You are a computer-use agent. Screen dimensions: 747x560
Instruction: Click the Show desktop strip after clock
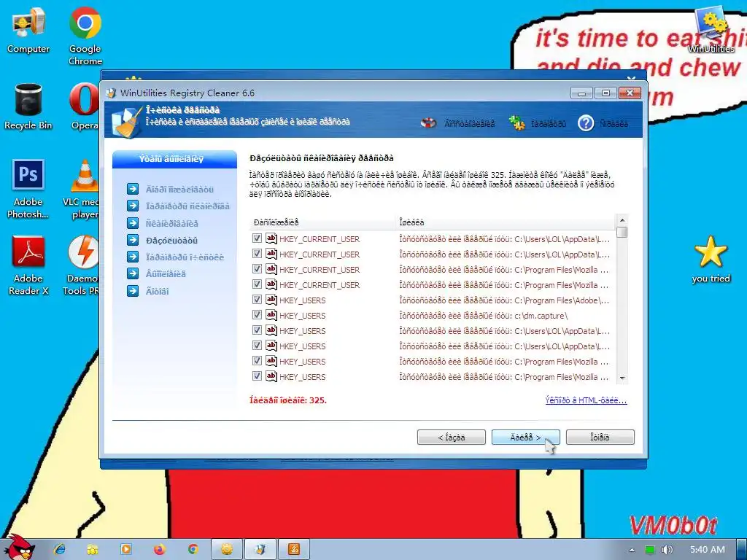point(742,550)
